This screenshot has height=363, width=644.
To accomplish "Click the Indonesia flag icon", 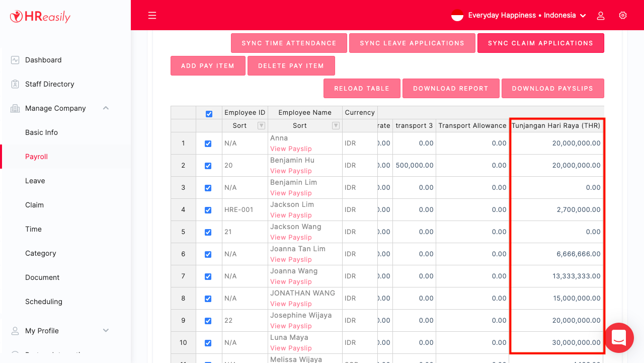I will pos(457,16).
